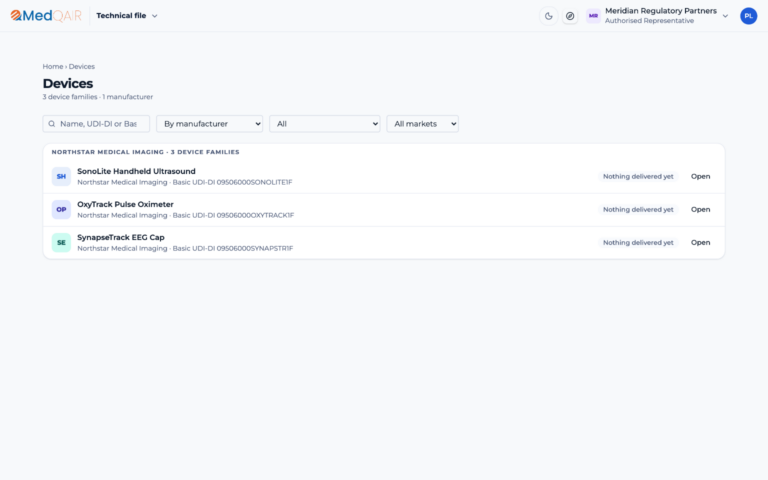Open the Technical file dropdown
The image size is (768, 480).
click(127, 16)
